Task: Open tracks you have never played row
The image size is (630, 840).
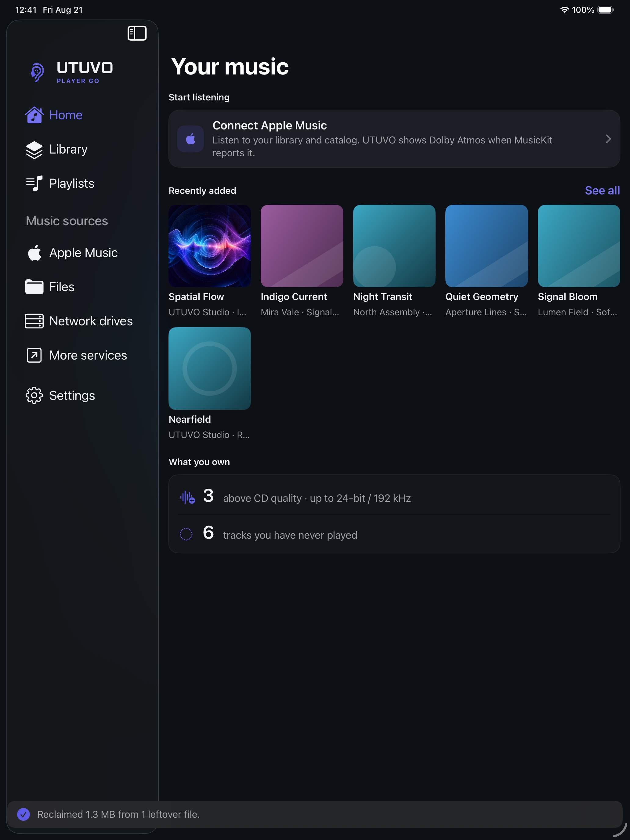Action: pos(394,533)
